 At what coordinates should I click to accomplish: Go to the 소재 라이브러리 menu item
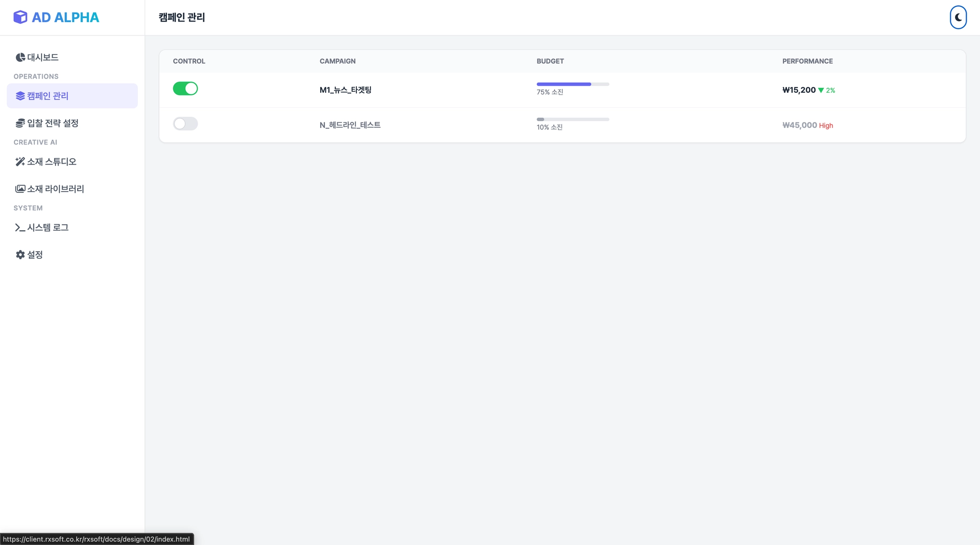tap(56, 189)
